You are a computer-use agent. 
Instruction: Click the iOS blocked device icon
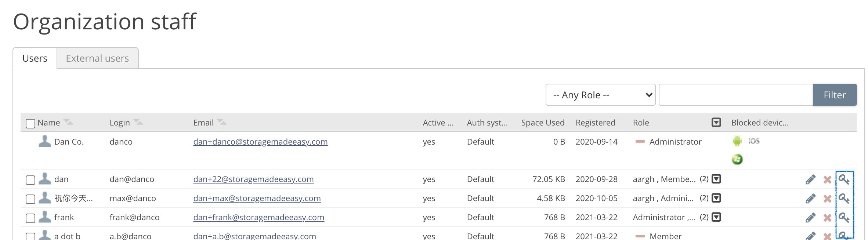(x=754, y=141)
